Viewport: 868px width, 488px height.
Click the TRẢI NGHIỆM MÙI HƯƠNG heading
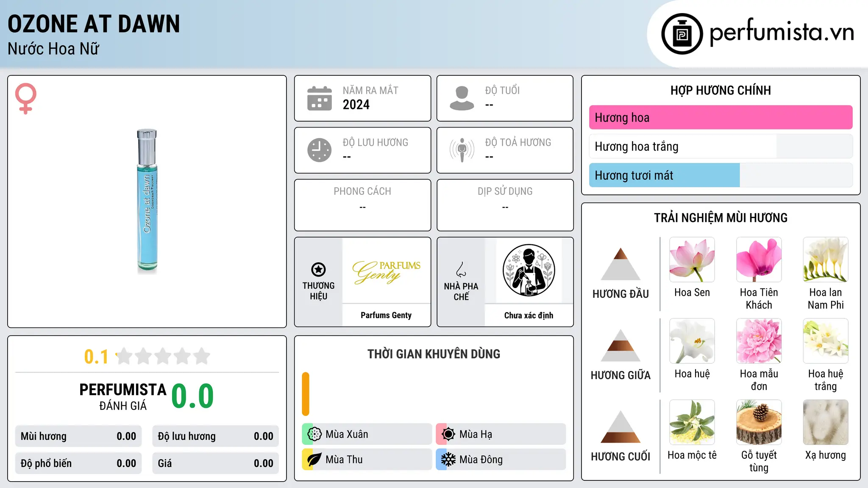coord(721,218)
